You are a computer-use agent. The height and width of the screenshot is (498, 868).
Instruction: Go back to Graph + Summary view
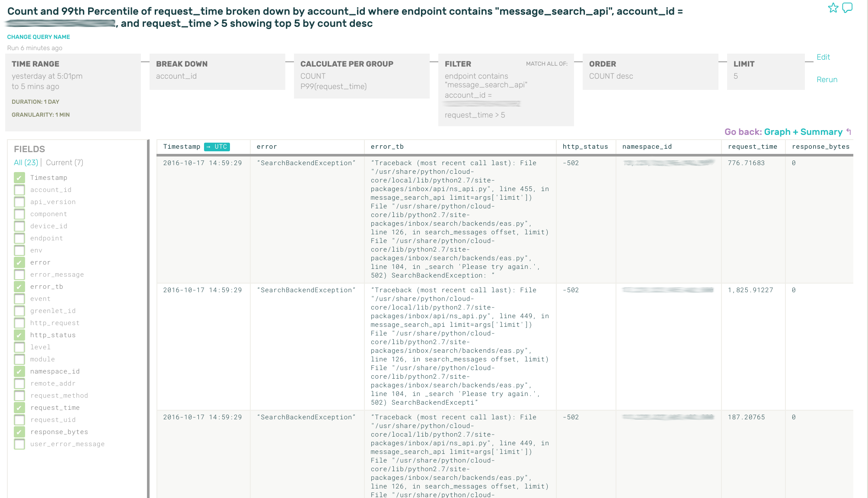point(803,132)
